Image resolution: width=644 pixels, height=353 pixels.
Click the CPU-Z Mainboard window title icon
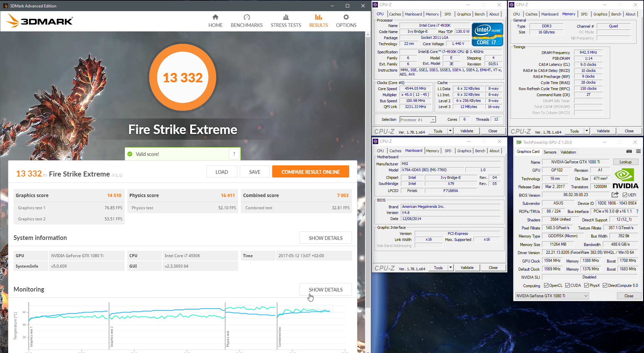[x=376, y=141]
